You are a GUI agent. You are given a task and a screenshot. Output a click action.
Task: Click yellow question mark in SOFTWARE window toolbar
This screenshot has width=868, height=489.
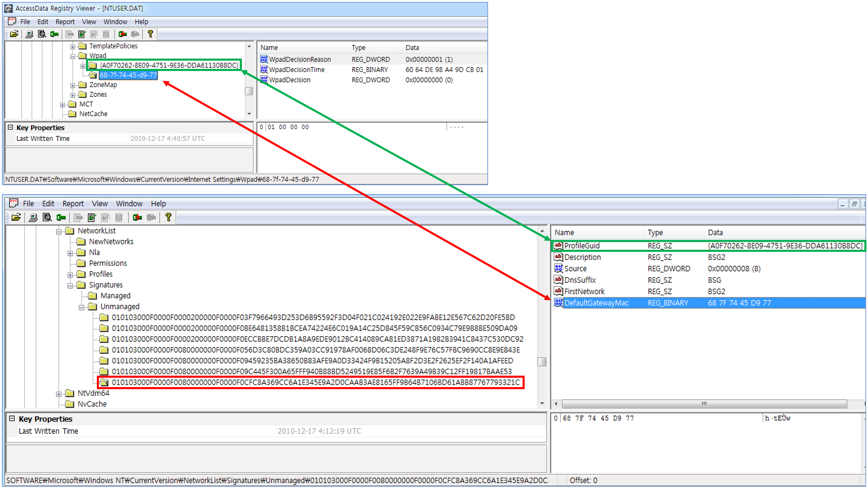pyautogui.click(x=168, y=218)
